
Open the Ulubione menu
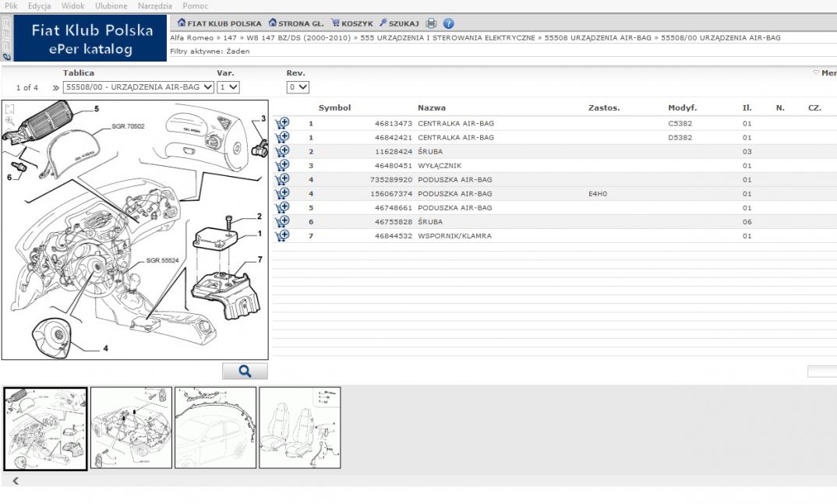point(111,5)
